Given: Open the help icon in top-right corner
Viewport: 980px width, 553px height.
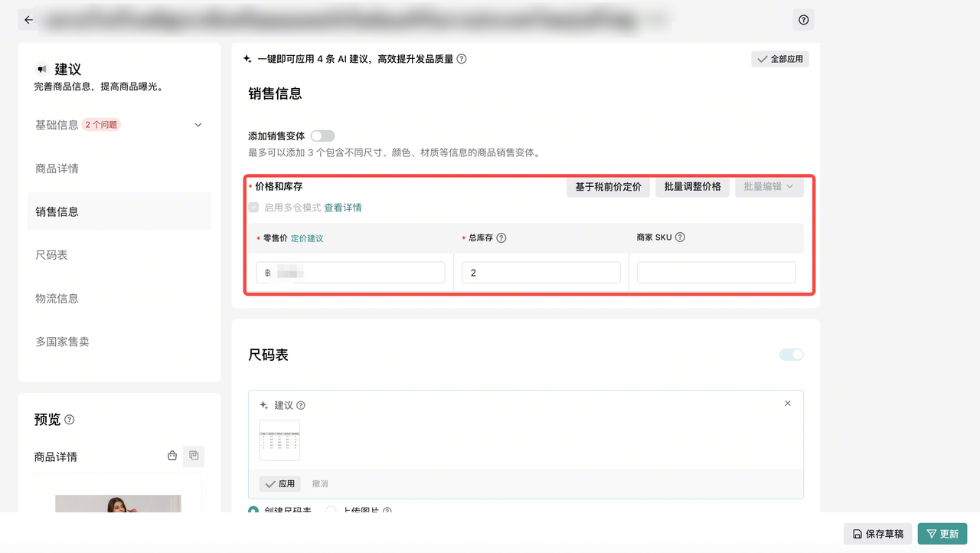Looking at the screenshot, I should tap(803, 20).
